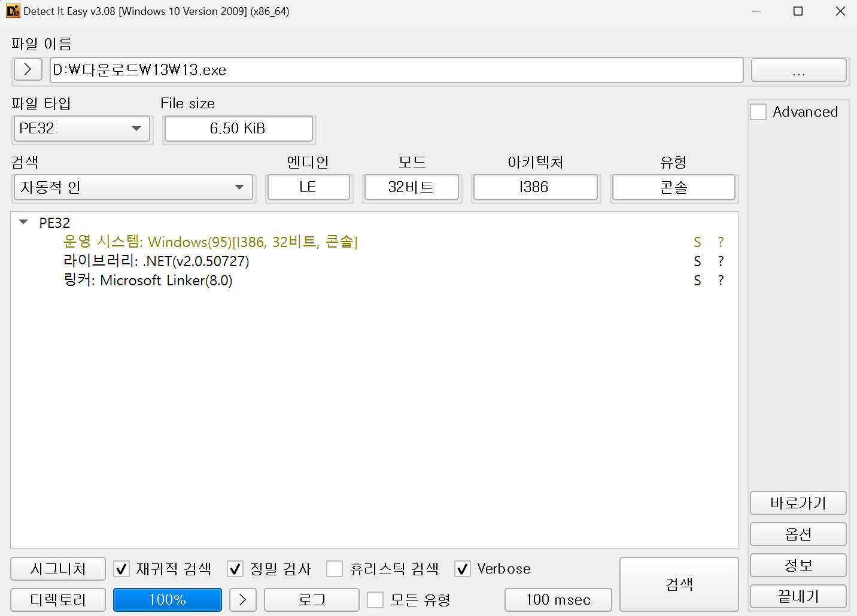This screenshot has width=857, height=616.
Task: Open file browse button with three dots
Action: (798, 70)
